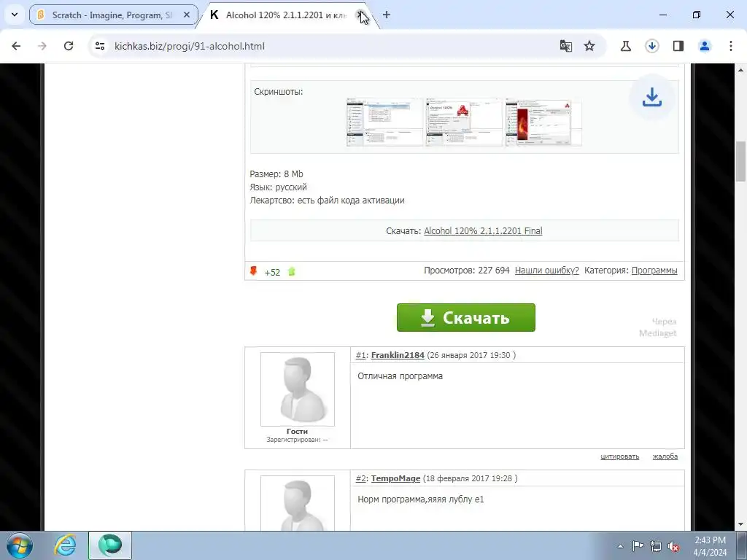Launch Internet Explorer from taskbar
747x560 pixels.
(65, 545)
